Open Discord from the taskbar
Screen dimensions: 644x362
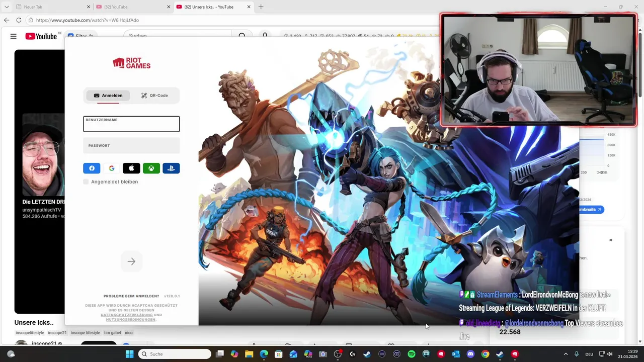pos(470,354)
